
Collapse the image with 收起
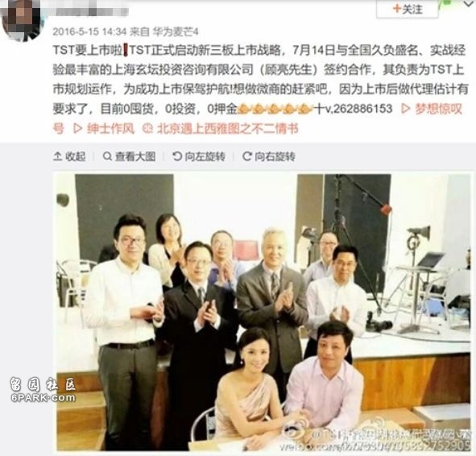pos(69,156)
